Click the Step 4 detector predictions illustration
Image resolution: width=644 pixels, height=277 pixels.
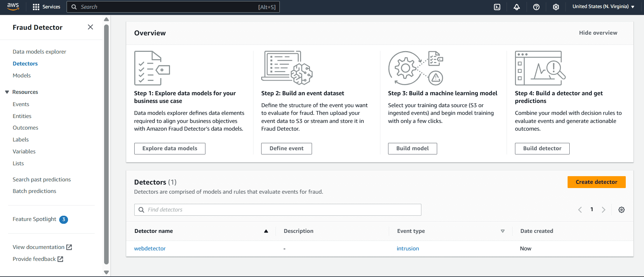click(x=540, y=68)
